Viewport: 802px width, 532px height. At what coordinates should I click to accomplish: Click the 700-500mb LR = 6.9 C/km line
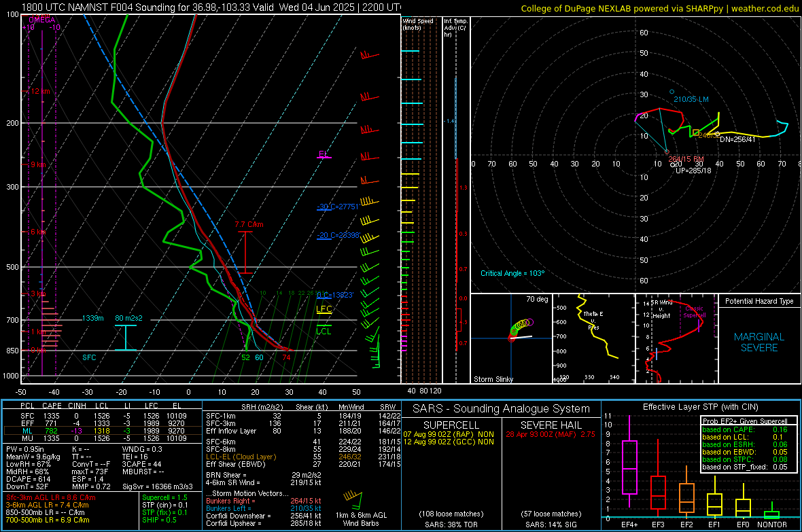48,520
